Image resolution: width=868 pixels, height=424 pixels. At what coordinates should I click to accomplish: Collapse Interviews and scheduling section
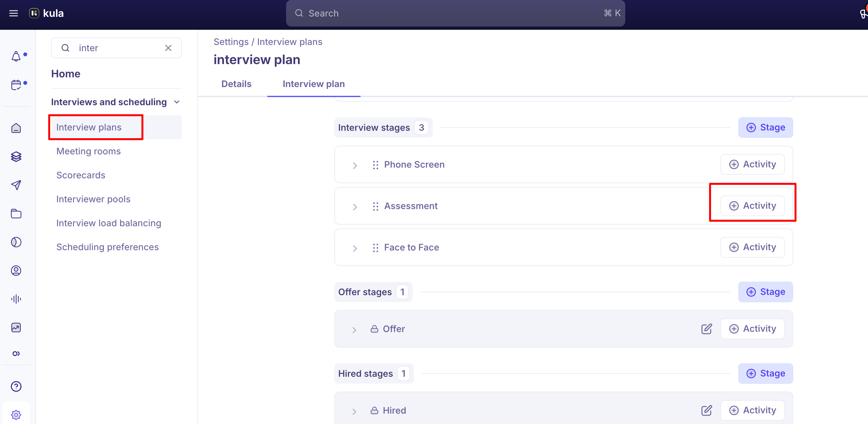pos(177,102)
